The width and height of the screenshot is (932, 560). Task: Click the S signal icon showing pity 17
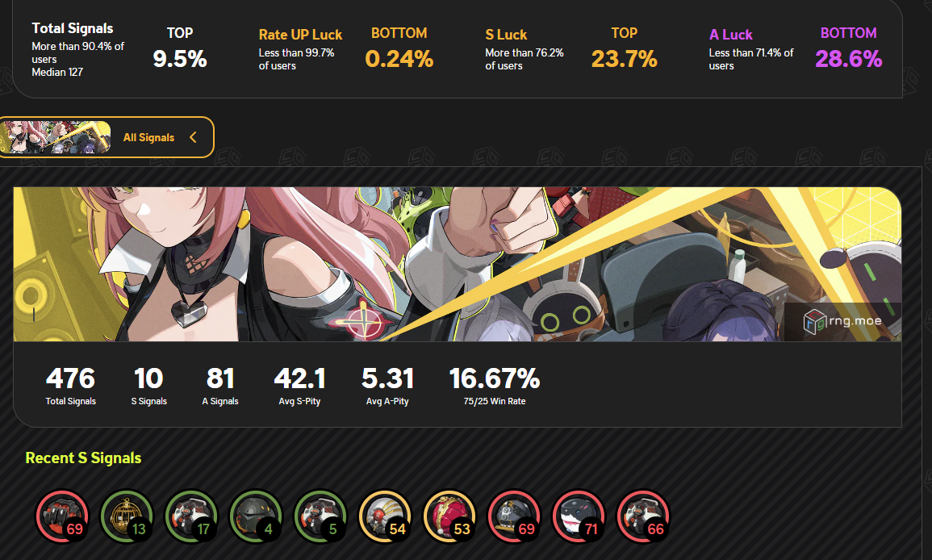pyautogui.click(x=191, y=516)
